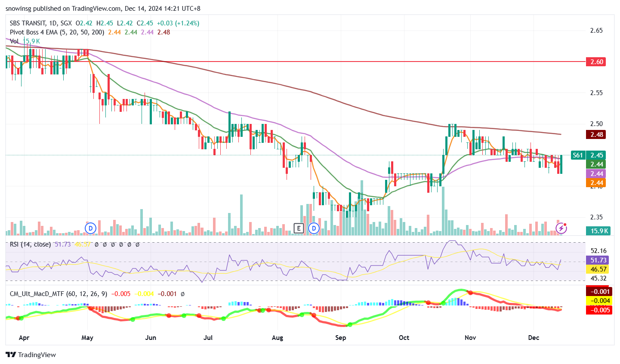This screenshot has width=620, height=364.
Task: Click the RSI (14, close) indicator legend
Action: pyautogui.click(x=30, y=244)
